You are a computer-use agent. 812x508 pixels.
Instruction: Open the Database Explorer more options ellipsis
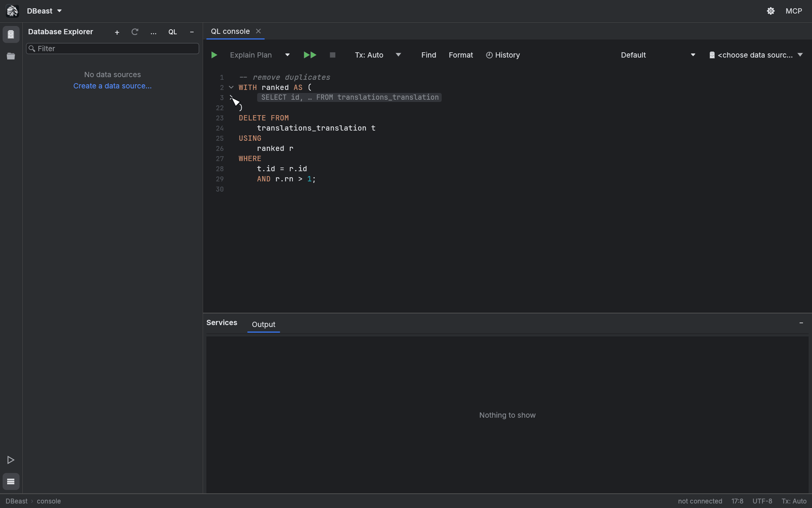153,32
